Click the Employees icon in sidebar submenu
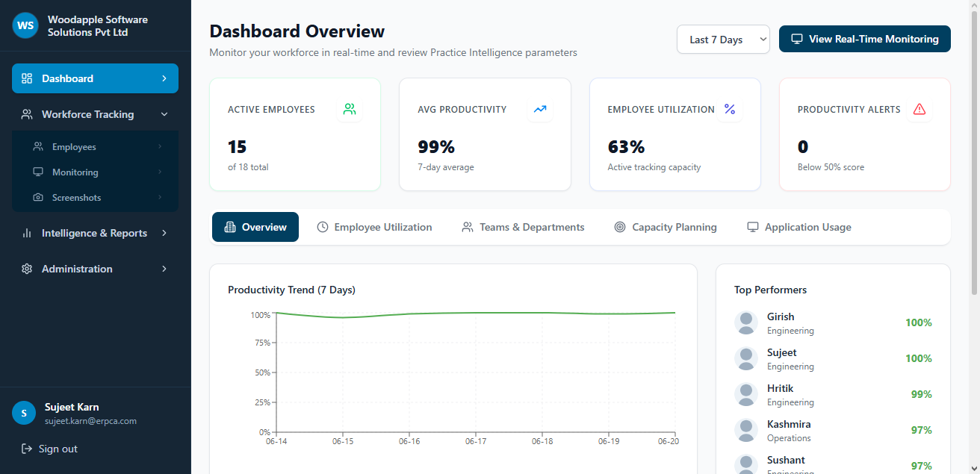This screenshot has height=474, width=980. coord(37,147)
